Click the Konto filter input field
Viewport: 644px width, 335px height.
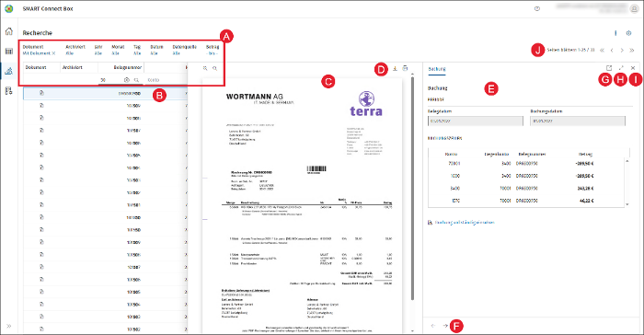[167, 80]
